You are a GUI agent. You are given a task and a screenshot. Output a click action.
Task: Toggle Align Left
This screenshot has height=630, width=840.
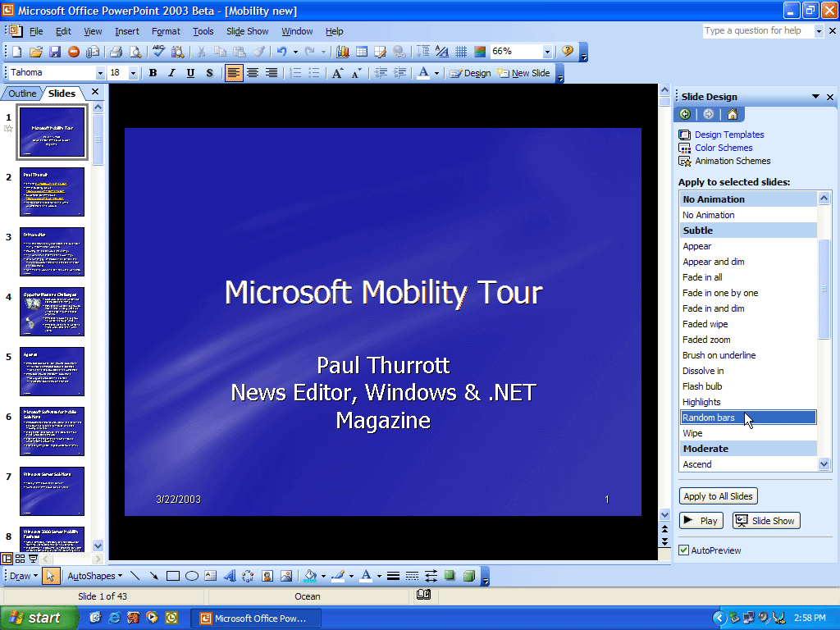pyautogui.click(x=233, y=73)
